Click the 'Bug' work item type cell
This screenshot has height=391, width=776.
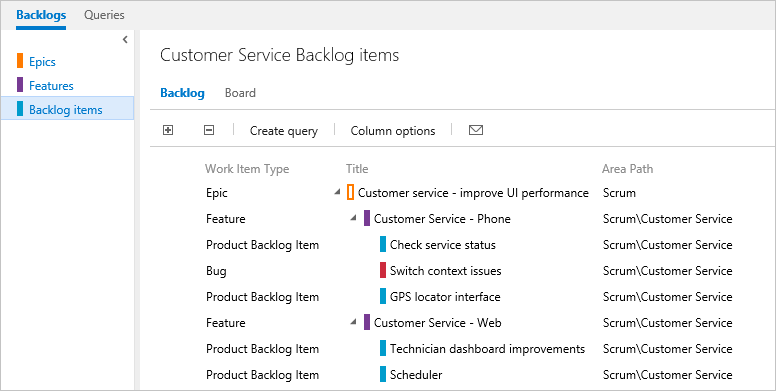[x=216, y=271]
